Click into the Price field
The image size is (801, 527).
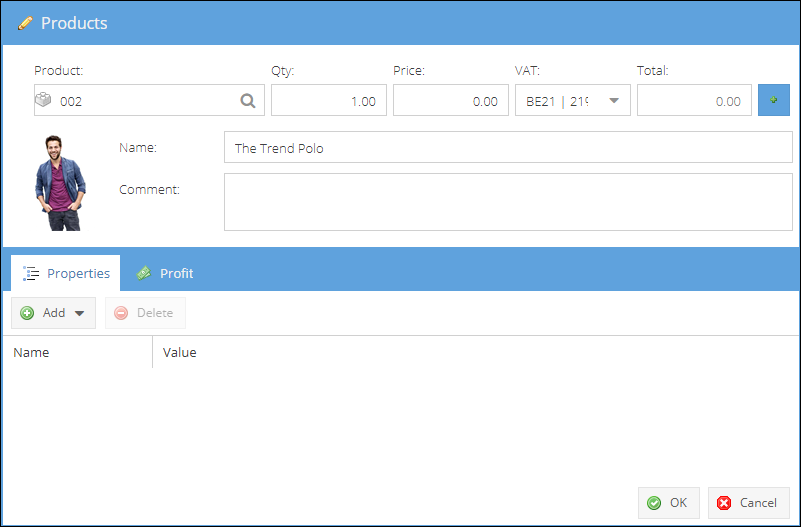tap(450, 100)
